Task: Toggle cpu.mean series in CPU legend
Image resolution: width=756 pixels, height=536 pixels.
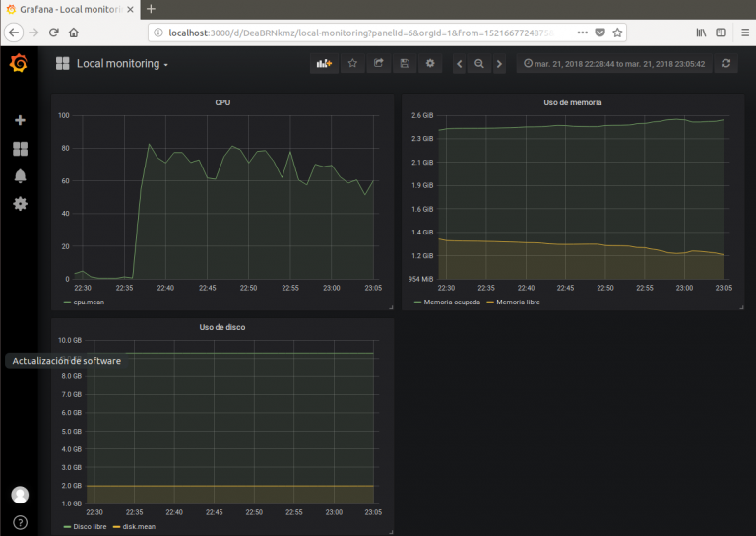Action: [x=88, y=302]
